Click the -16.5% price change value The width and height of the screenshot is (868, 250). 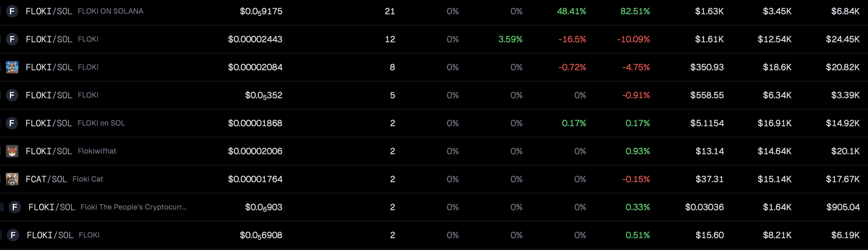(x=572, y=39)
